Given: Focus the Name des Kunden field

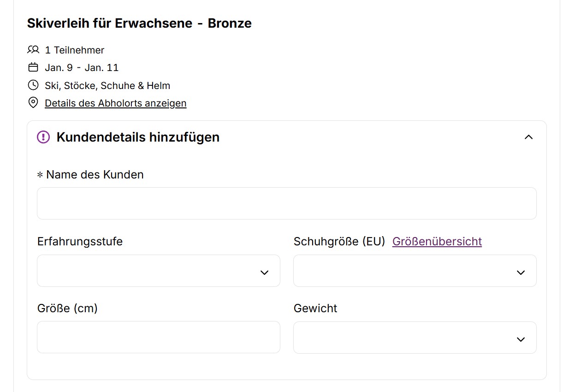Looking at the screenshot, I should tap(286, 203).
